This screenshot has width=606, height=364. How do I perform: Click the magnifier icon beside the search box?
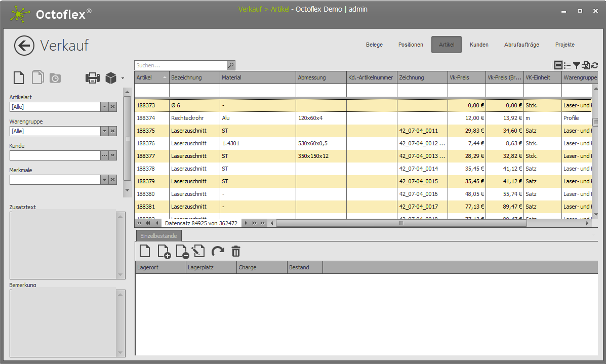(x=231, y=65)
